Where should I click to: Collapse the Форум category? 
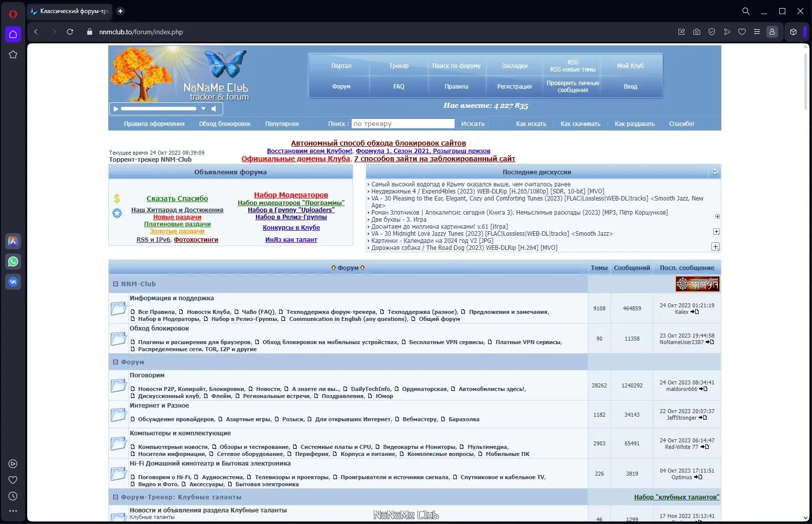115,362
